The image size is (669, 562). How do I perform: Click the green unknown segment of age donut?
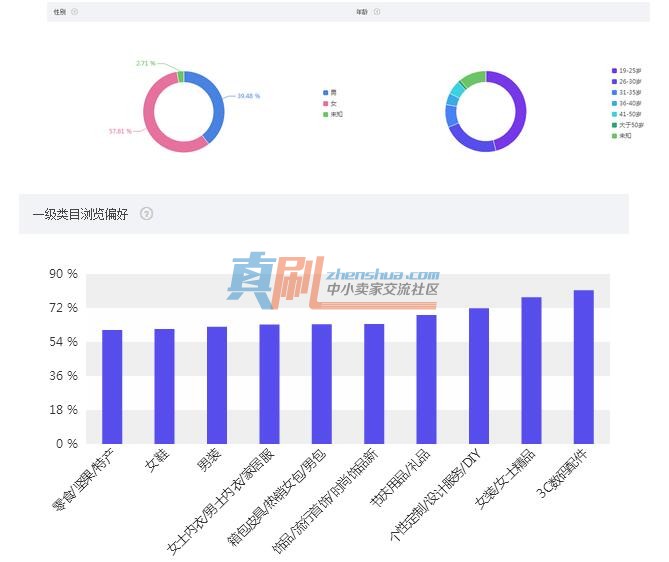click(474, 78)
